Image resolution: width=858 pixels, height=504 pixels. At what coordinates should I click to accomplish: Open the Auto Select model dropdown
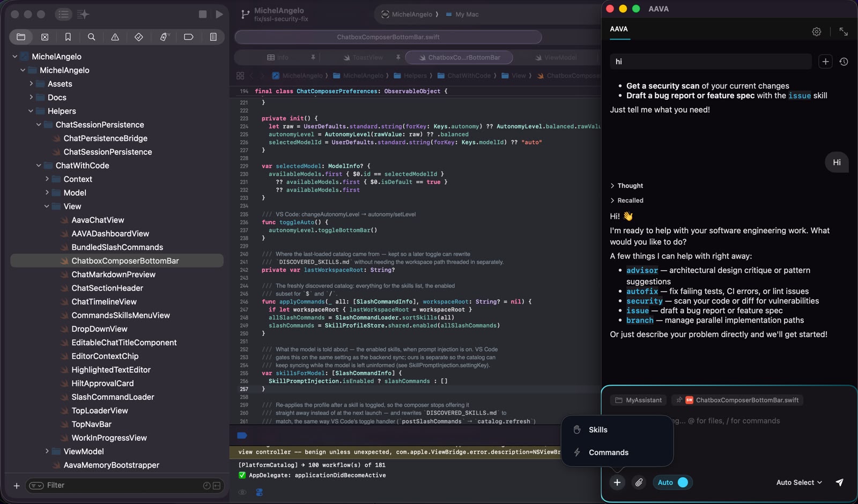tap(799, 483)
